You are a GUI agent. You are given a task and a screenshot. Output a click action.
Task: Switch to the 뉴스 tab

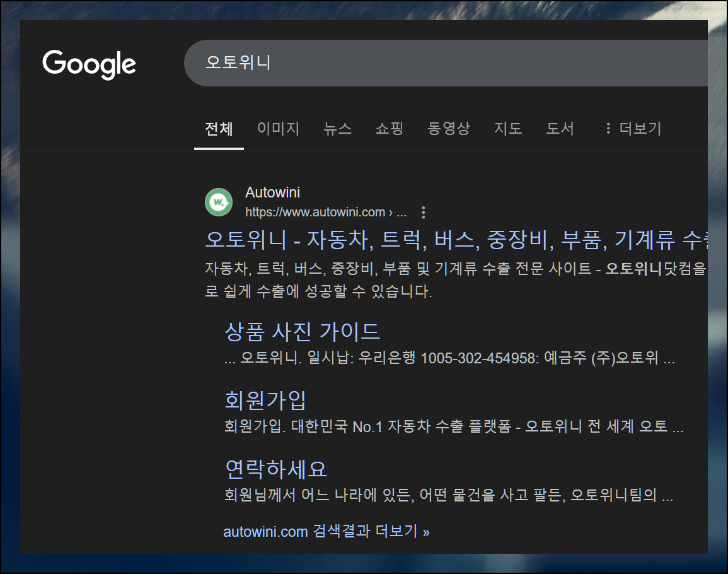(x=338, y=128)
